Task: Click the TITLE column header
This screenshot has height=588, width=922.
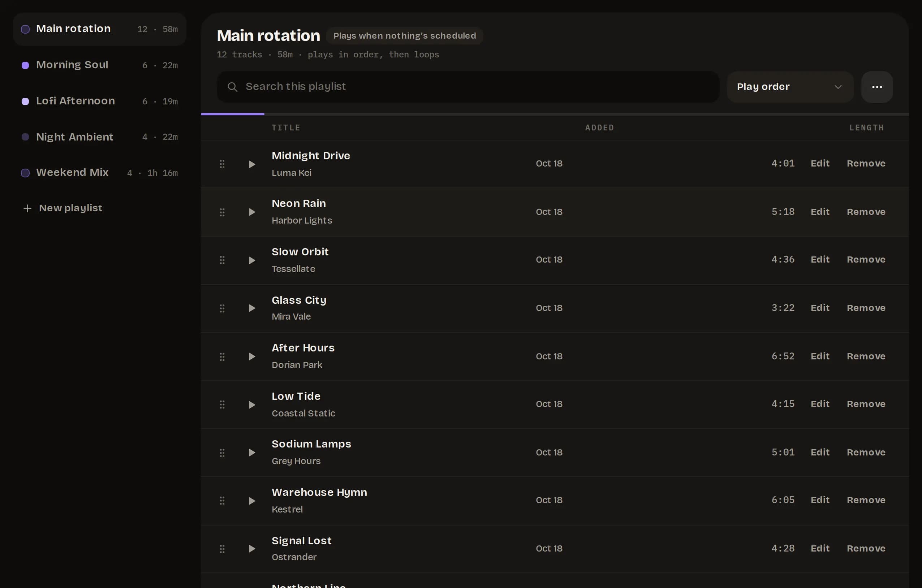Action: click(286, 127)
